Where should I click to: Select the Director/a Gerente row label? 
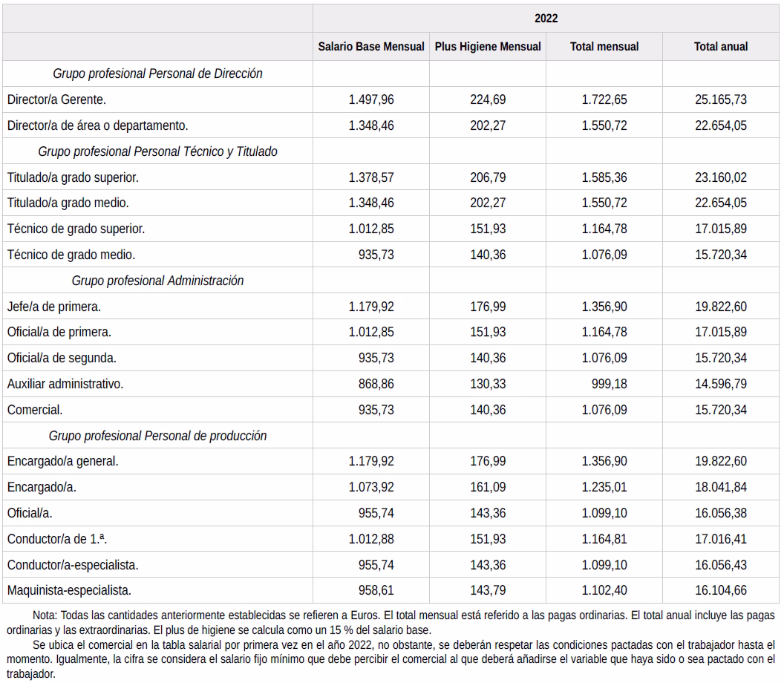coord(56,99)
